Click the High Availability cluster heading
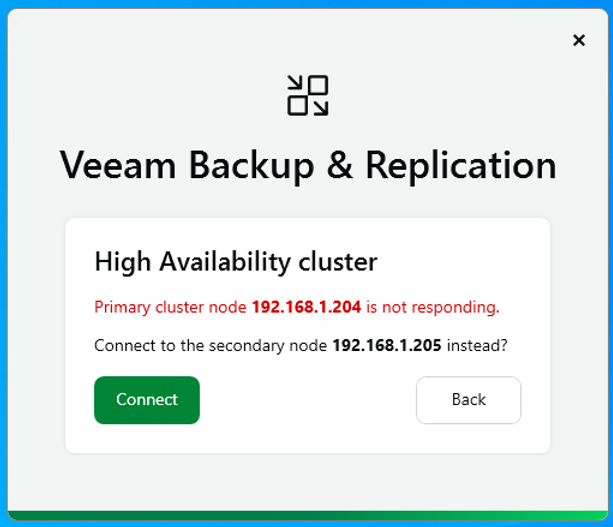The height and width of the screenshot is (527, 613). pos(236,262)
